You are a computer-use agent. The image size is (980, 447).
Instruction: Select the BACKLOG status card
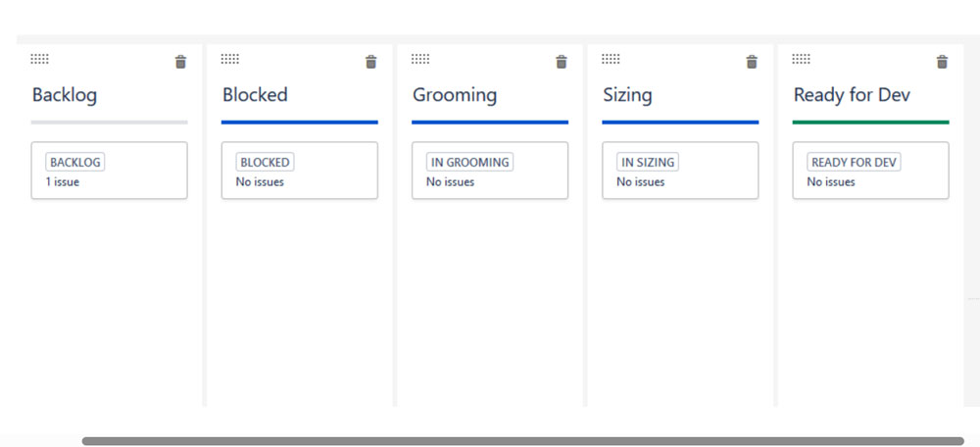pyautogui.click(x=110, y=170)
